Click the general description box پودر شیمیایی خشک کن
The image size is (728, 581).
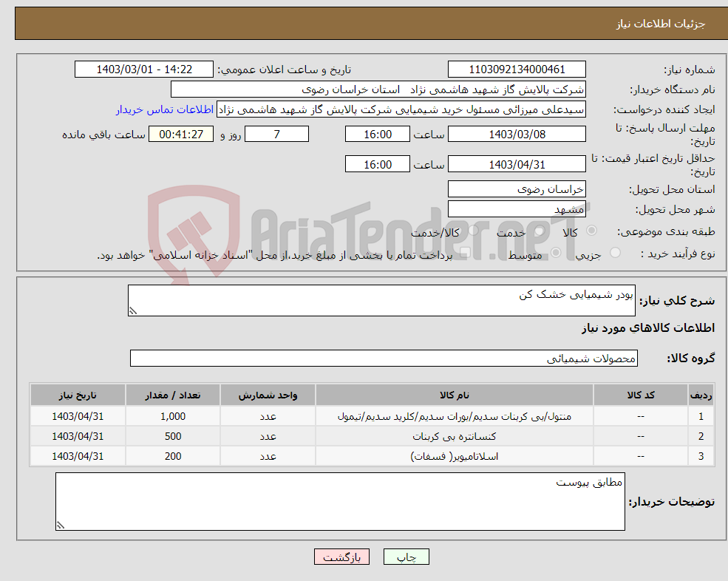coord(381,301)
